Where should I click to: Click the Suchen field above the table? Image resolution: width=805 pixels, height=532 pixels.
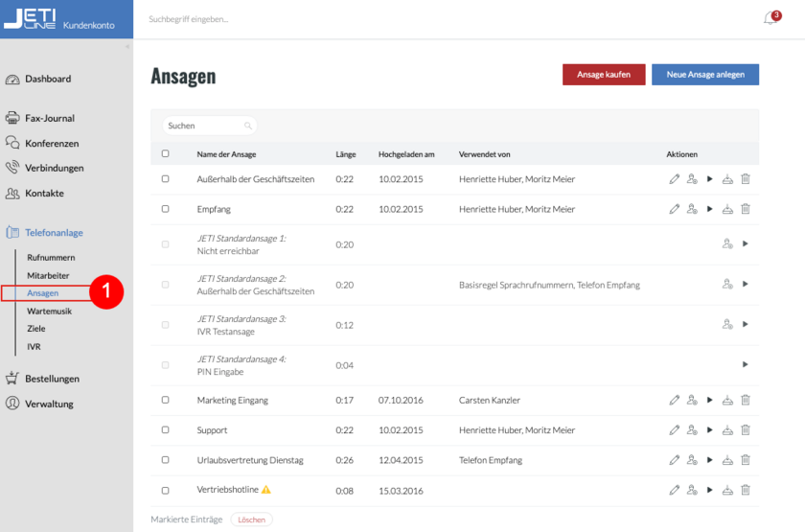(204, 126)
